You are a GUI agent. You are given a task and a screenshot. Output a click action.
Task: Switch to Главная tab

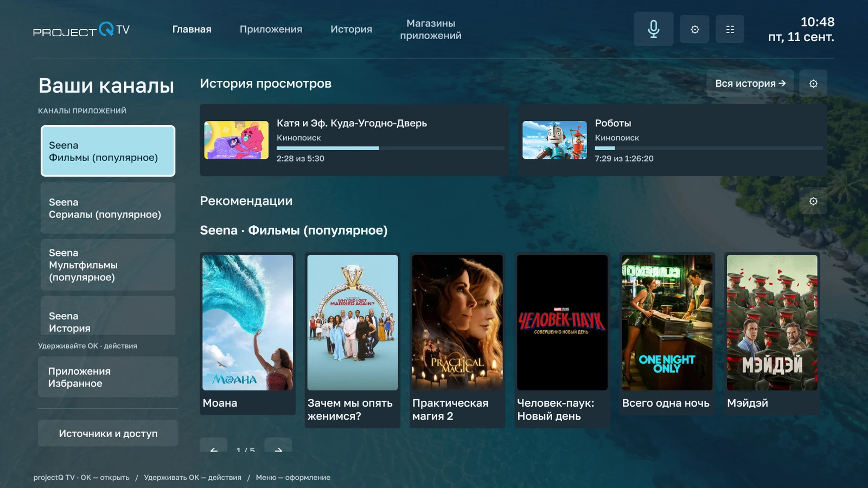pos(192,29)
